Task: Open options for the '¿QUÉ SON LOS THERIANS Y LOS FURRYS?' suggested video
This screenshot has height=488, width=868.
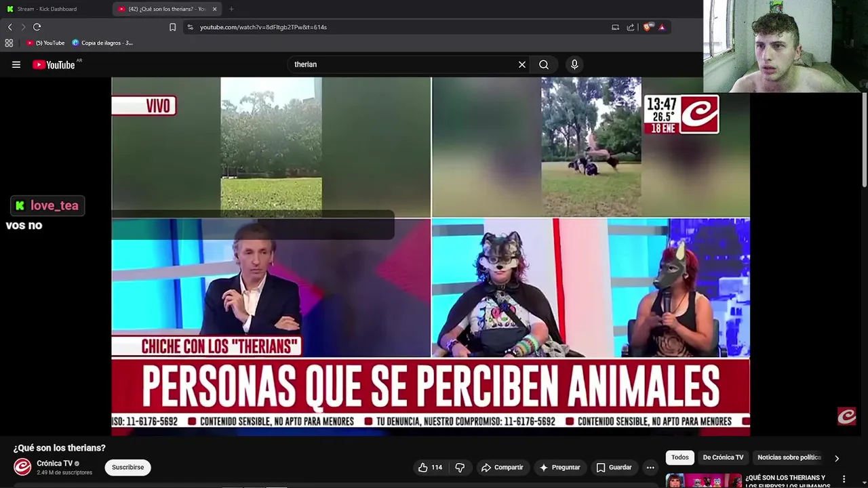Action: pyautogui.click(x=844, y=479)
